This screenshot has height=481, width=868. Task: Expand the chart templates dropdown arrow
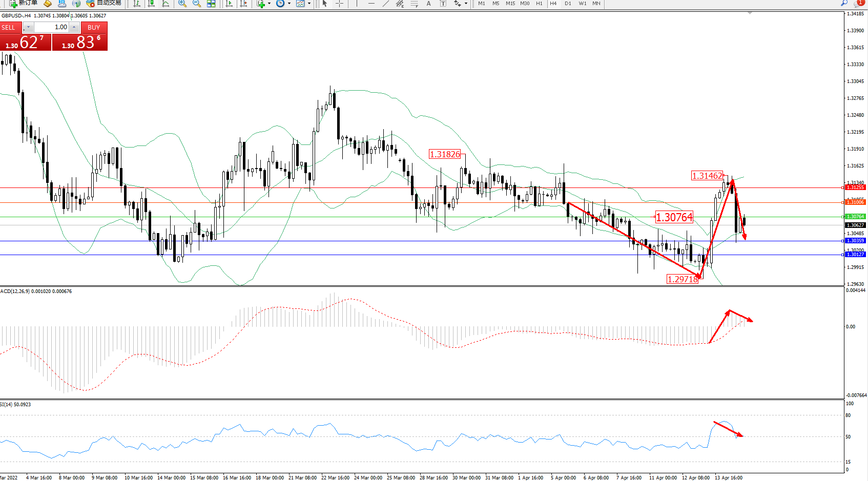click(x=309, y=4)
